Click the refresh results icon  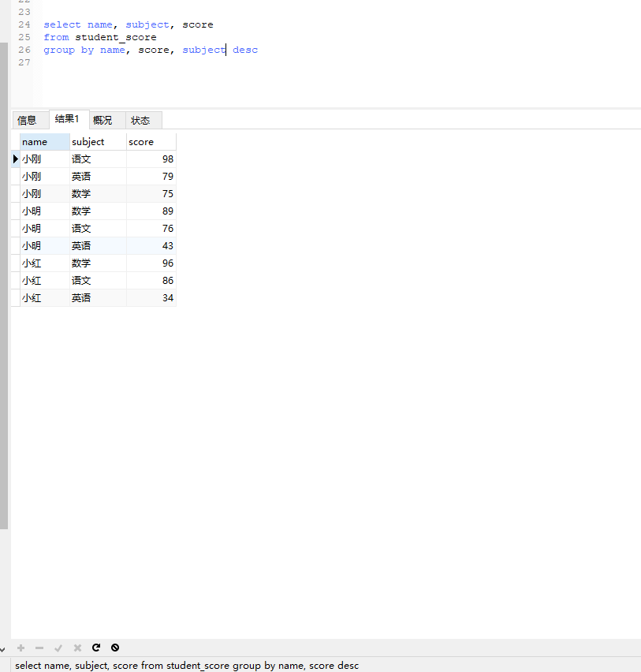tap(96, 648)
